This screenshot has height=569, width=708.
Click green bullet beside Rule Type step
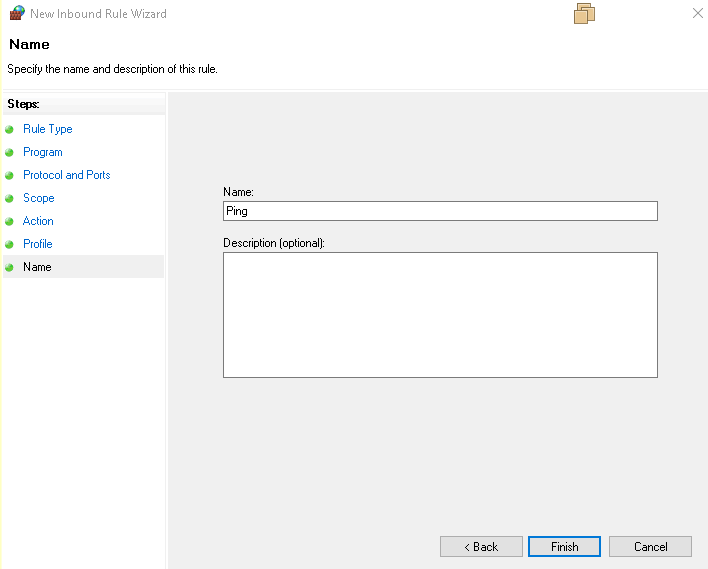(10, 130)
